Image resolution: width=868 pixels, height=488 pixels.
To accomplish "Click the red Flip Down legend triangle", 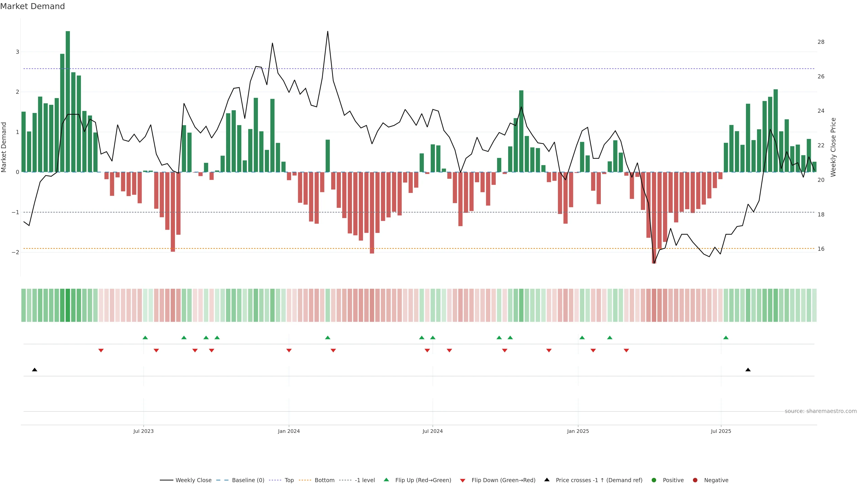I will click(x=463, y=481).
